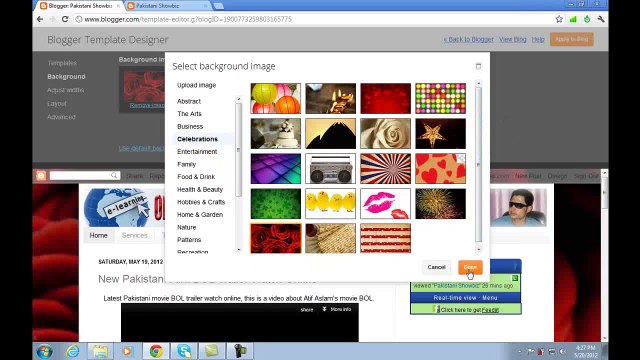Pick the red and blue sunburst background
The height and width of the screenshot is (360, 640).
click(385, 169)
